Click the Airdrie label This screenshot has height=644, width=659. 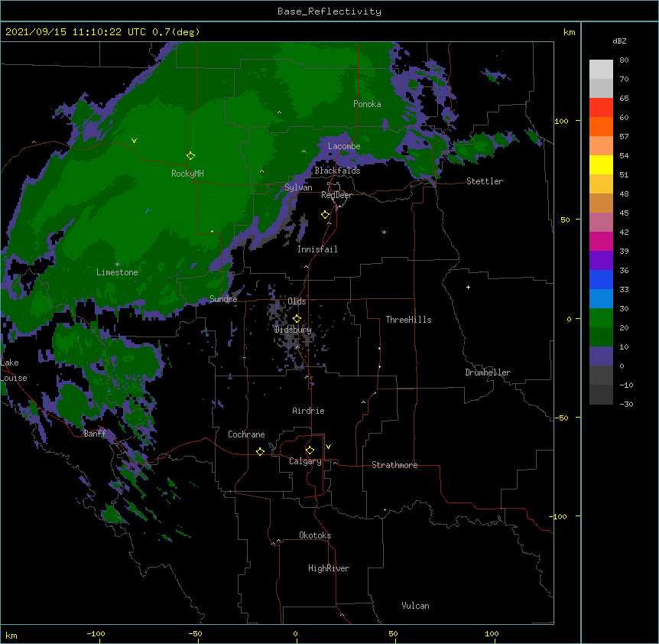click(x=308, y=411)
